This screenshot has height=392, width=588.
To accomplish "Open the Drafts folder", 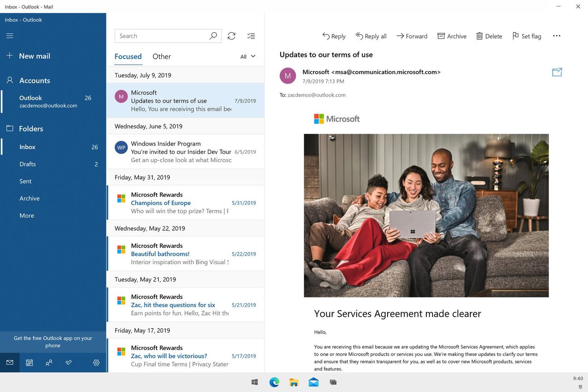I will pos(53,164).
